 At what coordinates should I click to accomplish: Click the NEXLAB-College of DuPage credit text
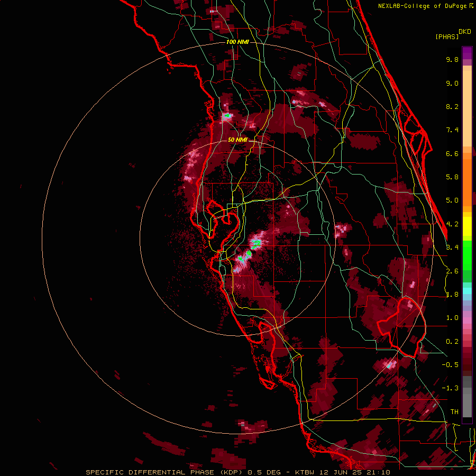pyautogui.click(x=422, y=6)
